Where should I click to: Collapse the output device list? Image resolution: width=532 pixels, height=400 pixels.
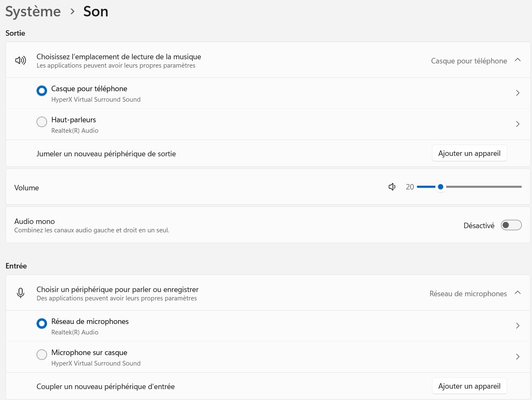tap(518, 60)
